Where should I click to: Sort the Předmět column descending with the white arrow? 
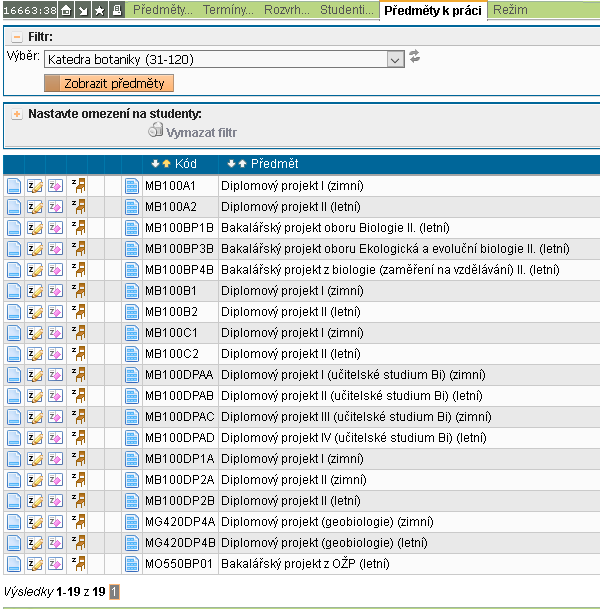click(231, 164)
